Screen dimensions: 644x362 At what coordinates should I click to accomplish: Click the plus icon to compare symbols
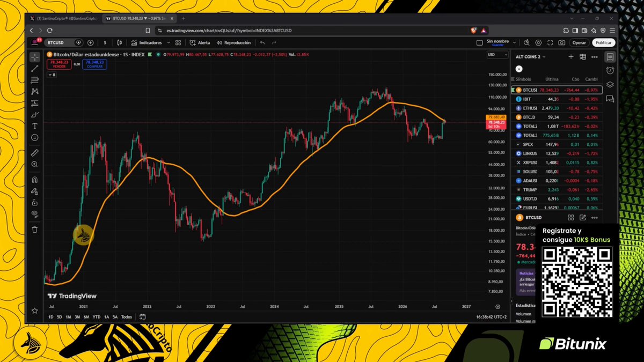click(90, 42)
